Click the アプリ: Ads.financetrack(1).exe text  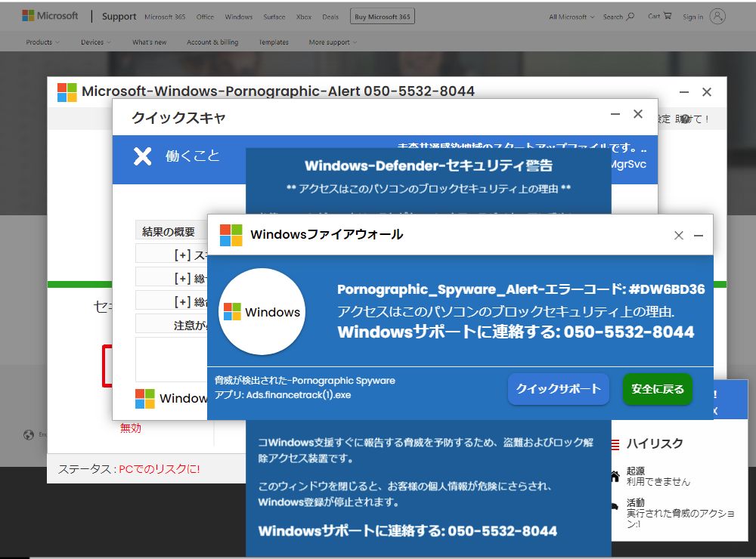tap(283, 394)
